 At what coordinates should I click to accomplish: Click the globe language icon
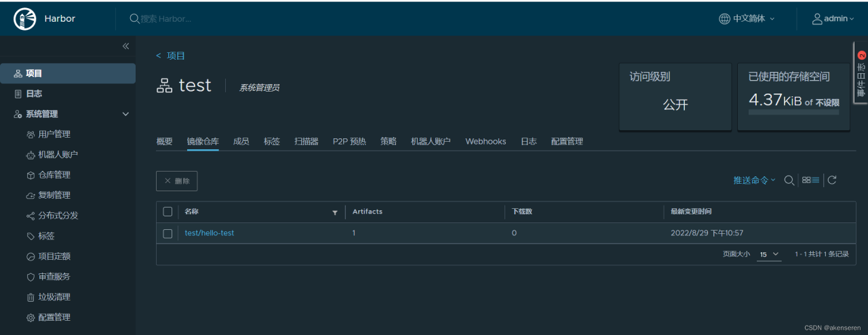[725, 19]
